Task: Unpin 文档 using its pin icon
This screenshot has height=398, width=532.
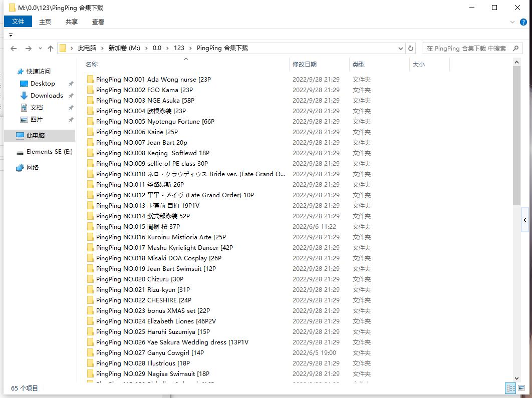Action: (x=71, y=108)
